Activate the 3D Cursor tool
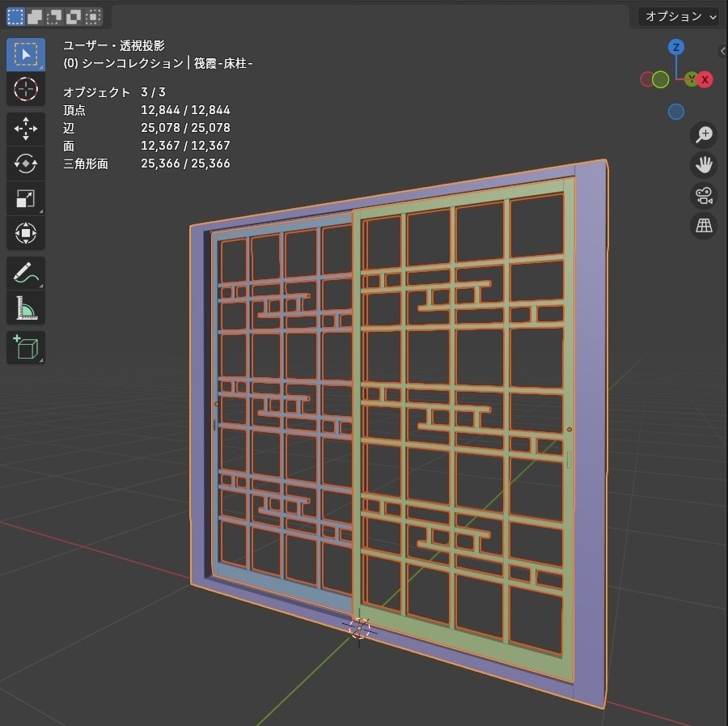Image resolution: width=728 pixels, height=726 pixels. tap(25, 91)
